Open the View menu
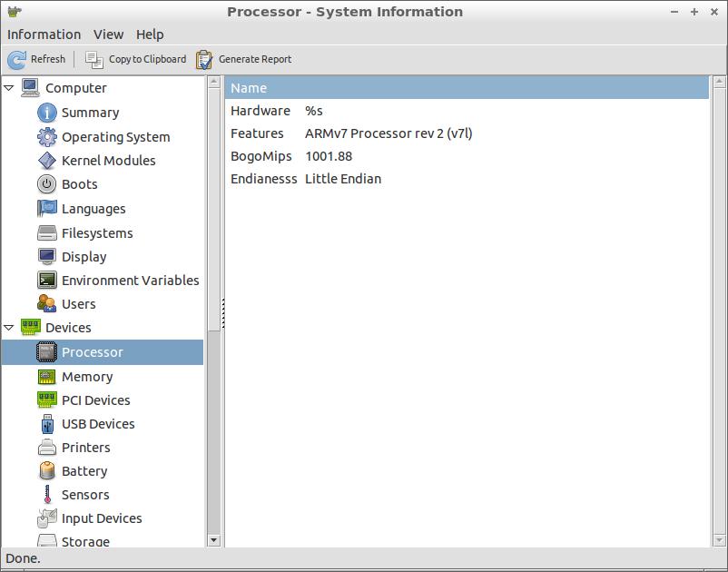Viewport: 728px width, 572px height. 109,35
